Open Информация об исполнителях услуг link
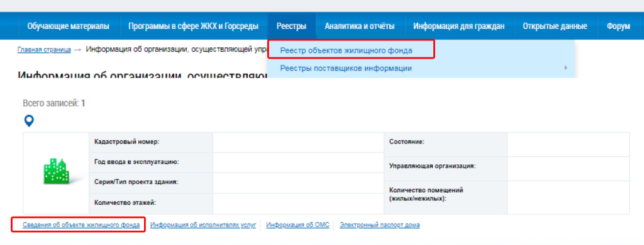The height and width of the screenshot is (245, 644). point(203,225)
